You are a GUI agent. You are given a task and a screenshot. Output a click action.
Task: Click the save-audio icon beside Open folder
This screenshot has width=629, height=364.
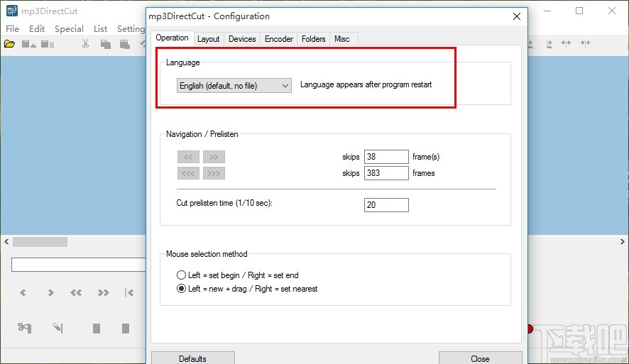coord(28,44)
